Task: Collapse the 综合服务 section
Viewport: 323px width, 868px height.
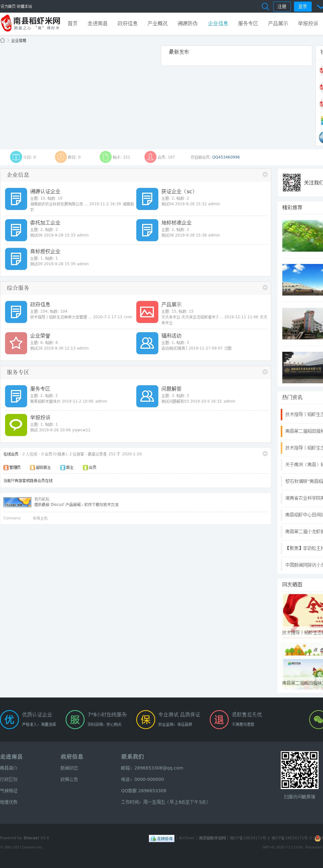Action: [x=265, y=287]
